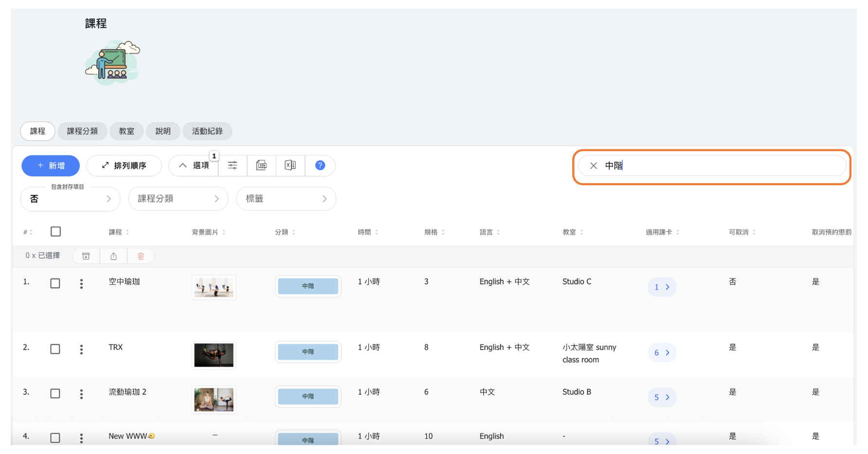Toggle the select-all checkbox in table header
Image resolution: width=868 pixels, height=454 pixels.
[x=56, y=232]
